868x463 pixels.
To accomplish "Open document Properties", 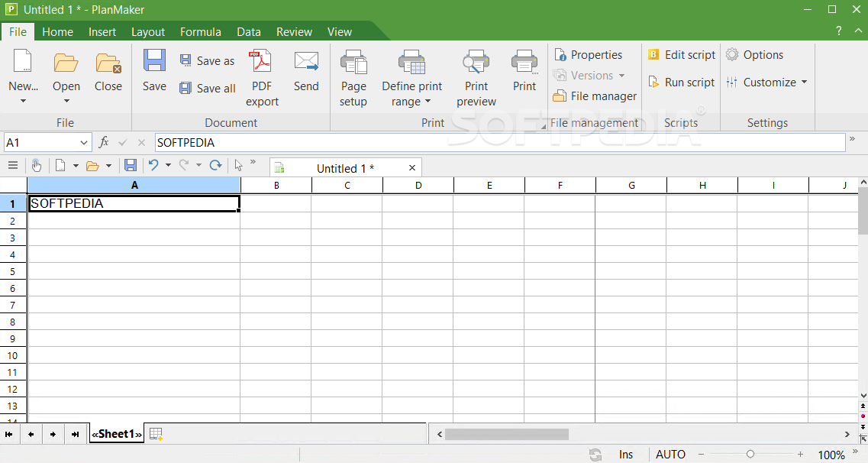I will point(589,55).
